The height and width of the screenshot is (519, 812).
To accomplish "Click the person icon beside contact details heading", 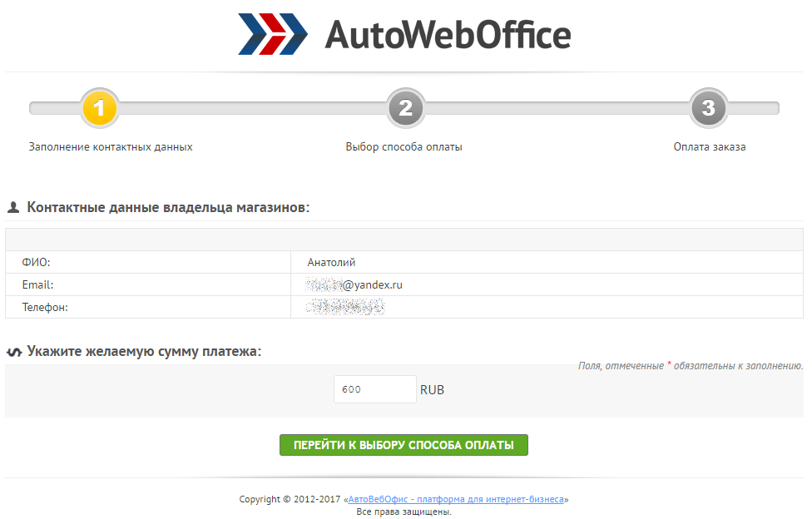I will tap(13, 207).
